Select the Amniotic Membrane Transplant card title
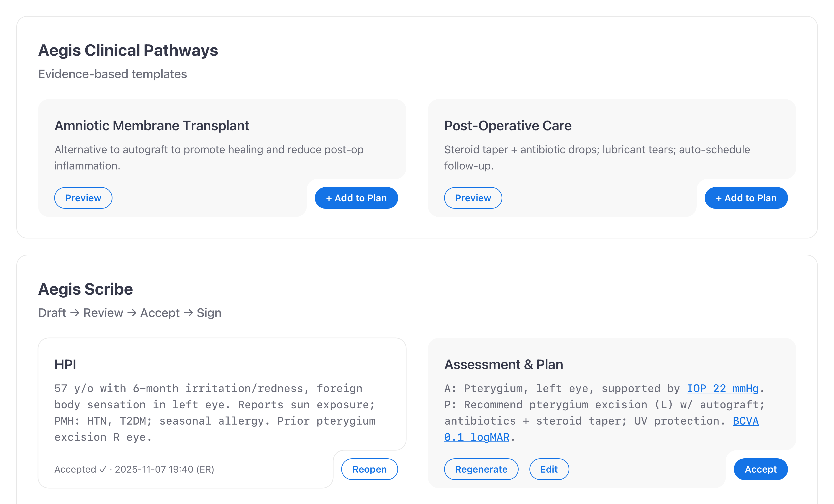This screenshot has width=834, height=504. click(x=152, y=125)
